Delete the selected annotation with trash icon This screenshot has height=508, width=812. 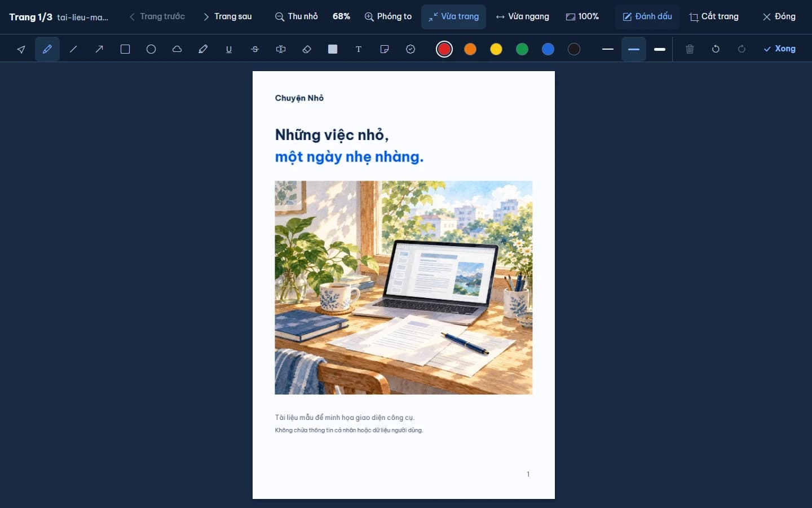pos(690,49)
